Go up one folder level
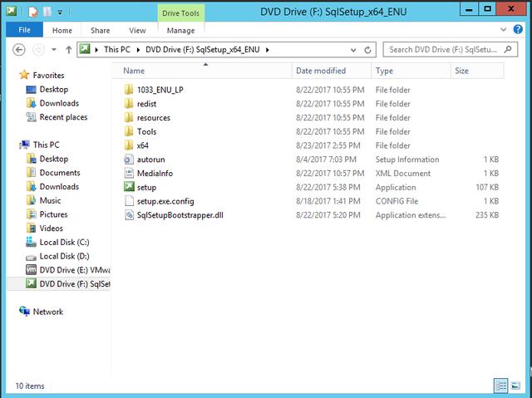Screen dimensions: 532x398 pyautogui.click(x=68, y=50)
